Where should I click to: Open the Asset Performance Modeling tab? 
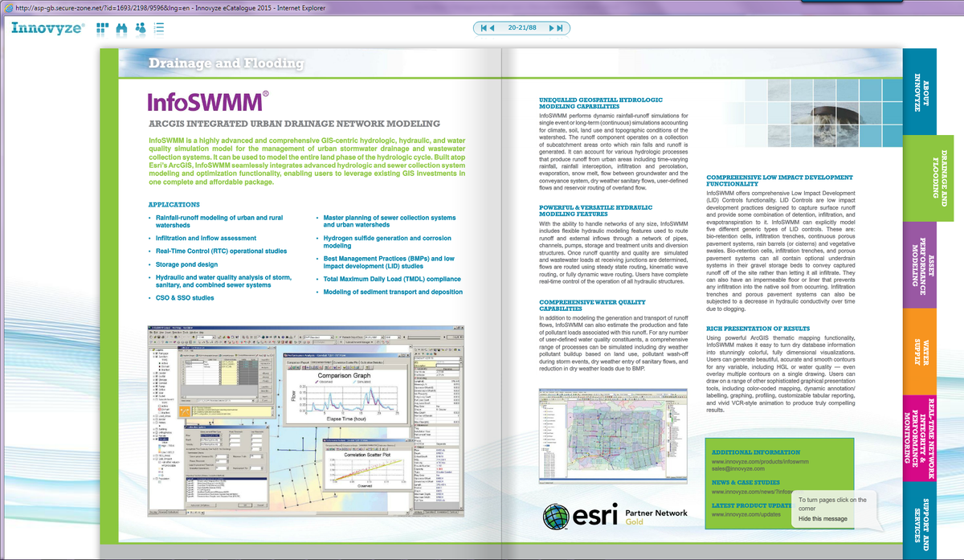click(920, 264)
